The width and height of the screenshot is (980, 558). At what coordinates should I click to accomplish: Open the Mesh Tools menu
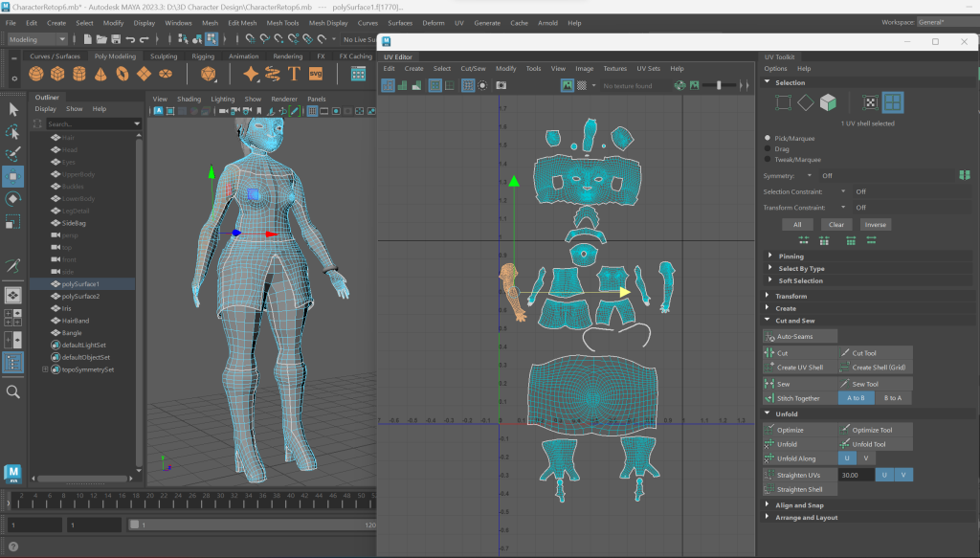tap(282, 22)
